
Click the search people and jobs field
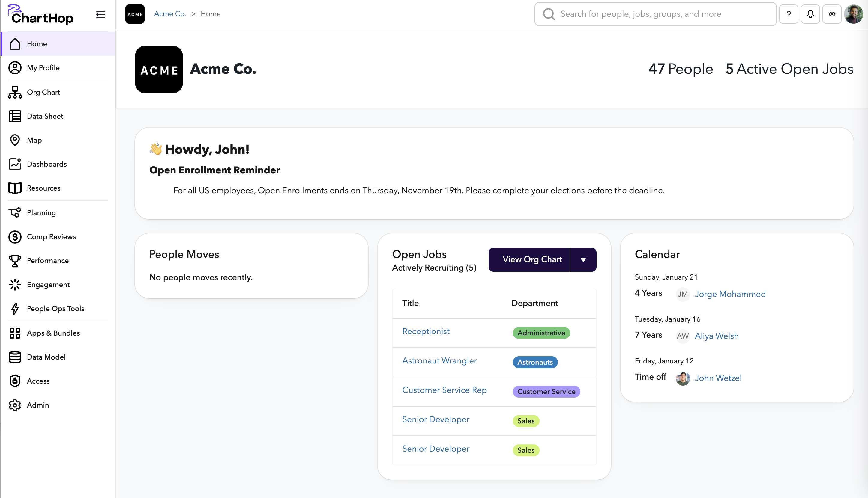click(655, 14)
